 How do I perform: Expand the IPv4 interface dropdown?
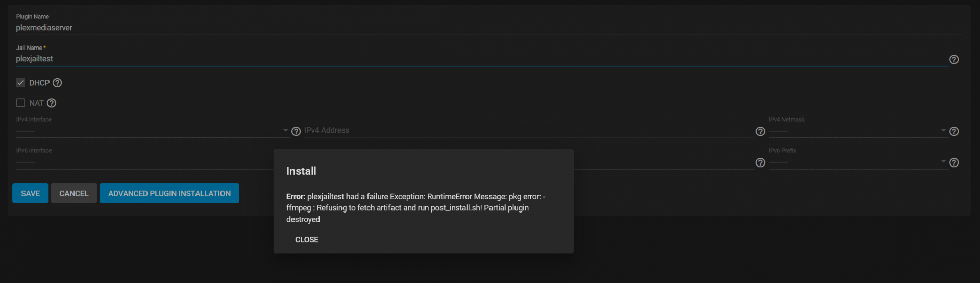(152, 131)
